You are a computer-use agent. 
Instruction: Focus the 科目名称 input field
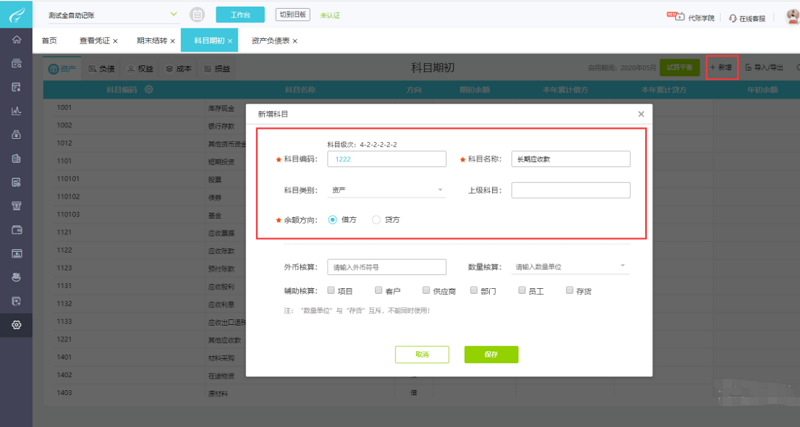(x=571, y=159)
